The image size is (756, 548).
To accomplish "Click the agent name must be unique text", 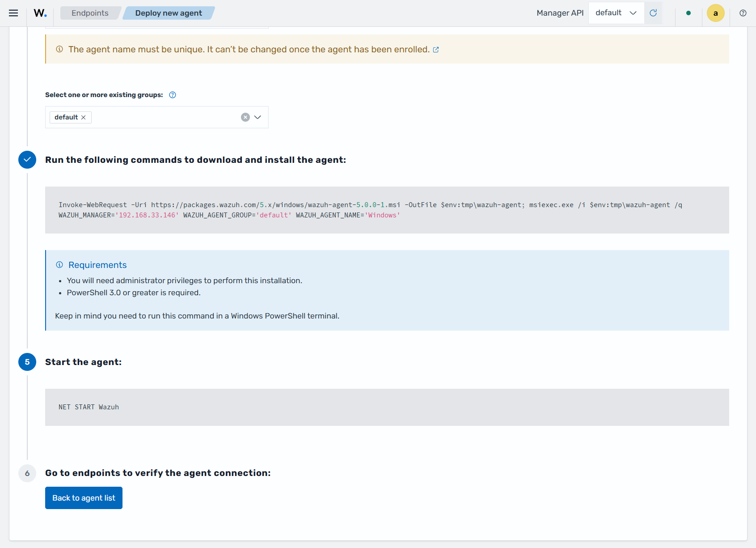I will [x=249, y=50].
